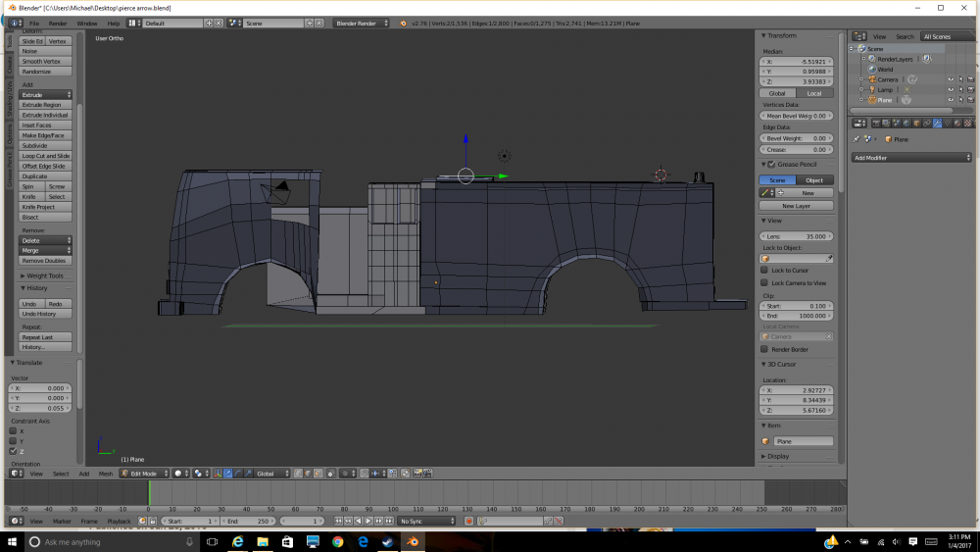Click the Materials properties tab sphere icon
This screenshot has width=980, height=552.
click(958, 123)
